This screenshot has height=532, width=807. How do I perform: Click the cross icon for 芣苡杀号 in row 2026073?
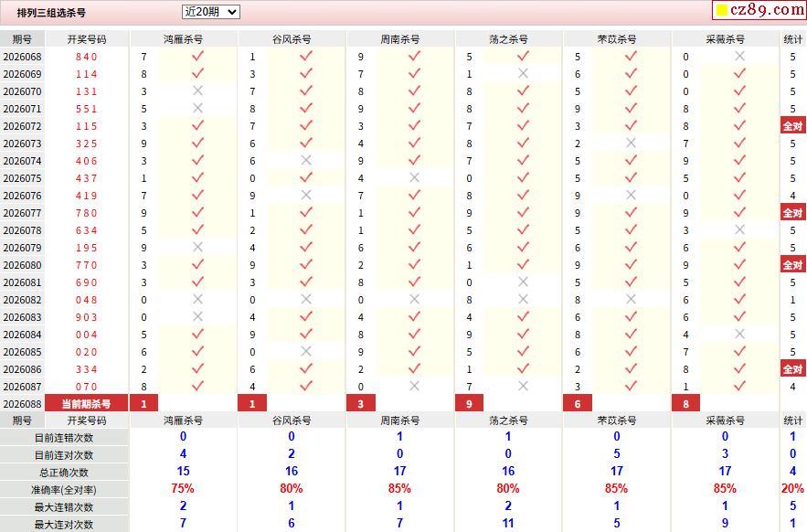631,144
